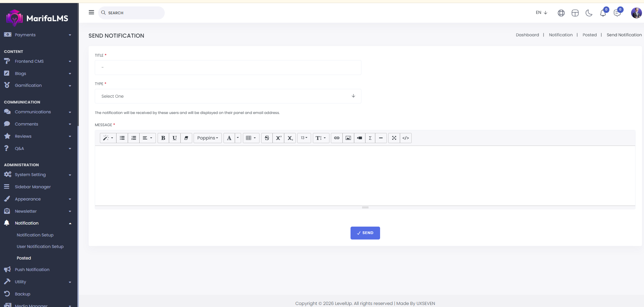Open the Poppins font family dropdown

pyautogui.click(x=208, y=138)
